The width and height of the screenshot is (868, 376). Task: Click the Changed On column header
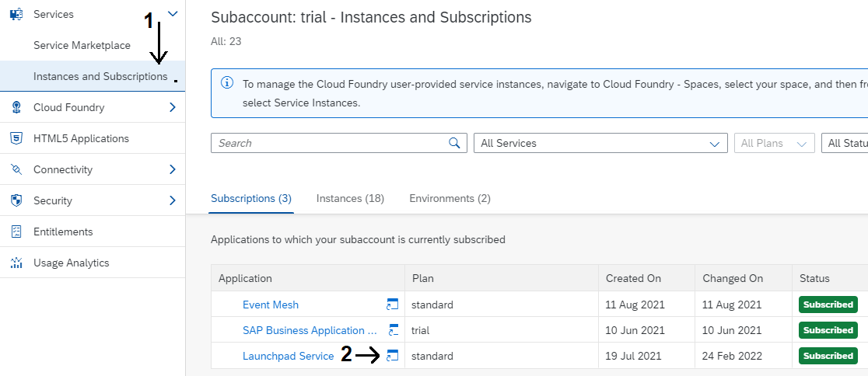tap(744, 278)
